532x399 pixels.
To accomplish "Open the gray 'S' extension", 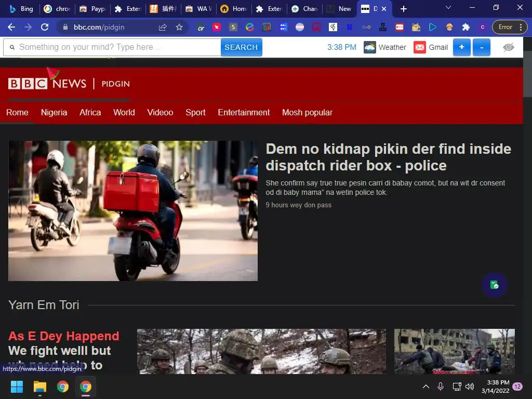I will (233, 27).
